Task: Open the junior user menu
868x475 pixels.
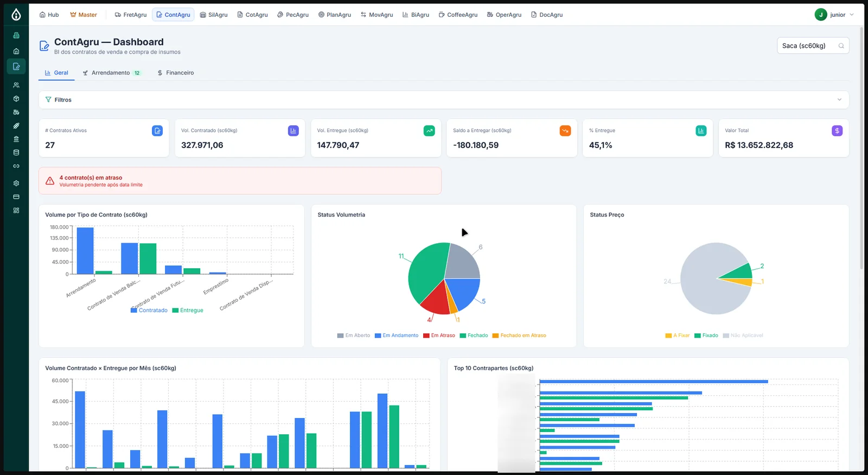Action: point(834,15)
